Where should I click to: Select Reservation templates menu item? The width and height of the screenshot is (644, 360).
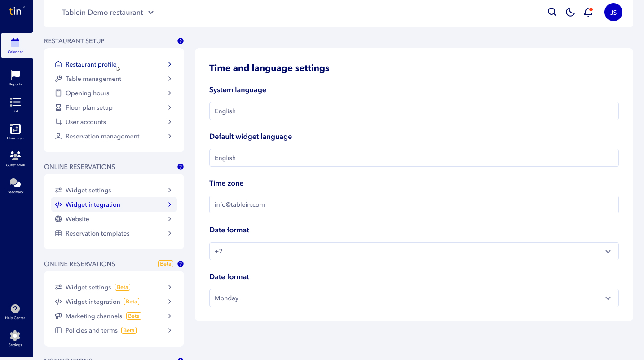pyautogui.click(x=114, y=233)
